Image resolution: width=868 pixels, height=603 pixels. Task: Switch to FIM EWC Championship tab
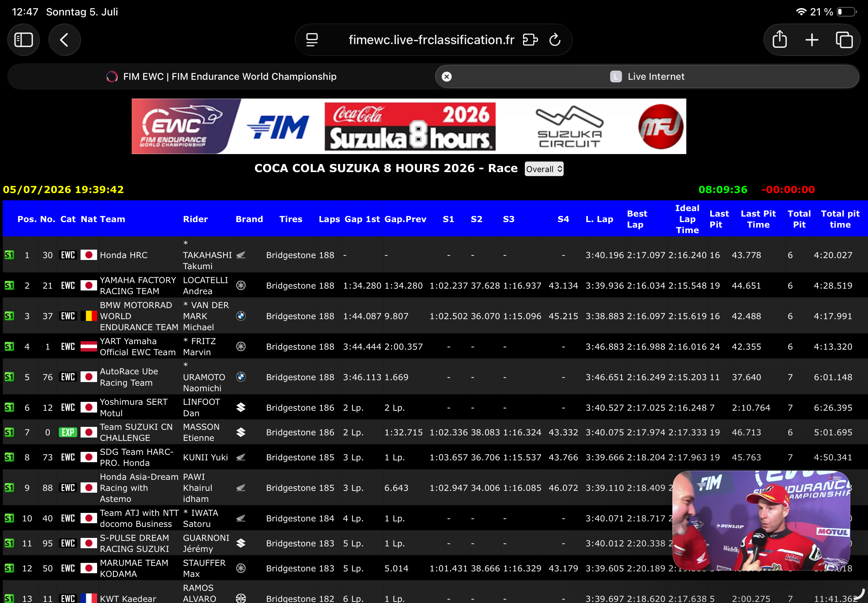[x=221, y=77]
